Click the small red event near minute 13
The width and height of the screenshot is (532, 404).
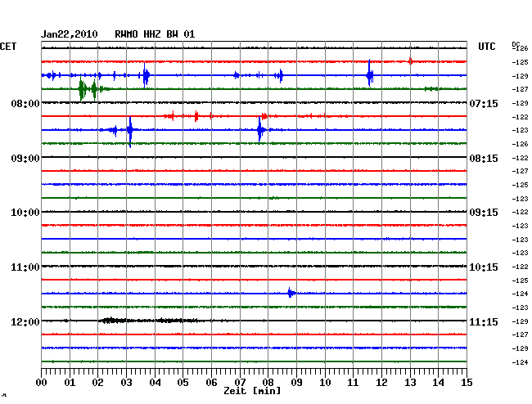click(x=411, y=61)
